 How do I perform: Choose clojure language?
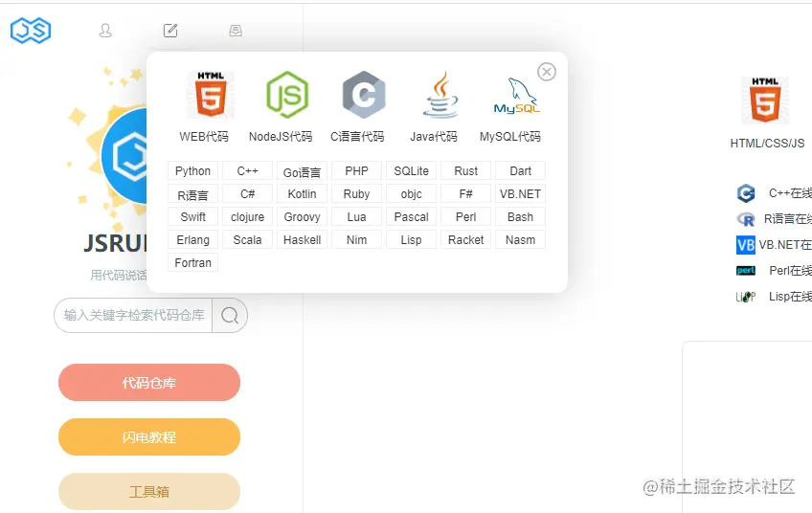click(x=248, y=217)
